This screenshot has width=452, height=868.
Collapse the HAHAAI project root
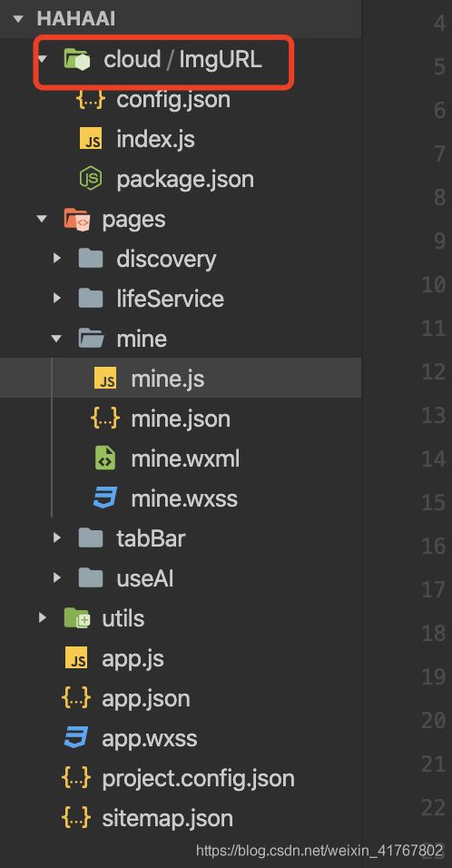[x=18, y=19]
